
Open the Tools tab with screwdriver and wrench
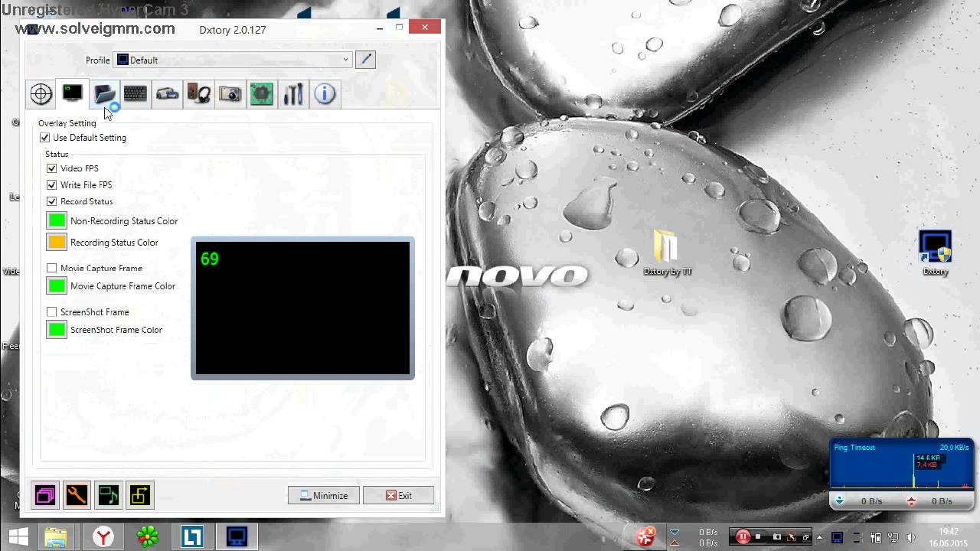click(x=293, y=94)
